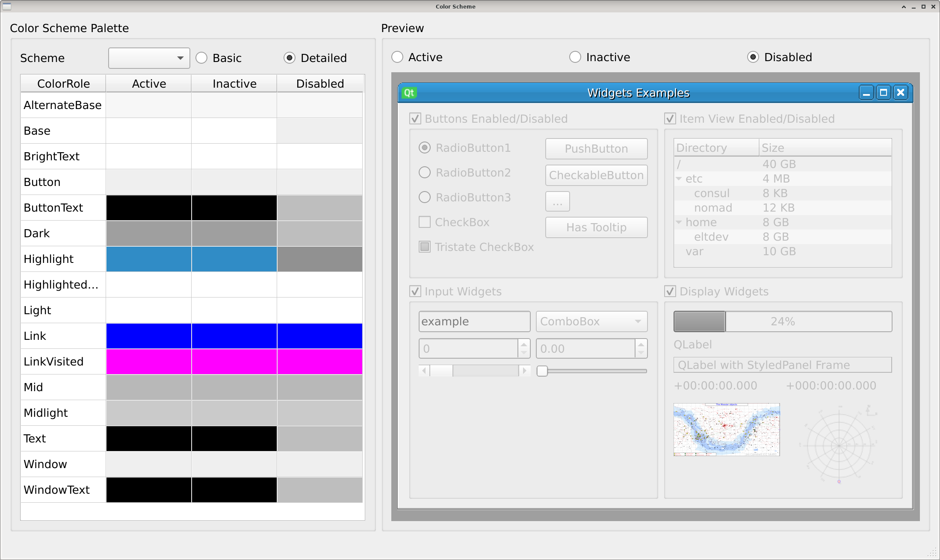This screenshot has height=560, width=940.
Task: Collapse the etc directory tree item
Action: [679, 179]
